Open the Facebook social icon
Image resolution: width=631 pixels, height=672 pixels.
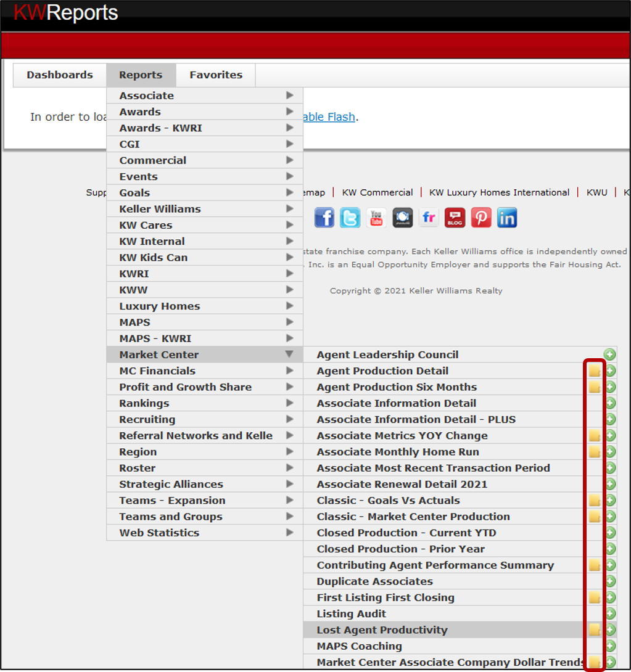(324, 218)
